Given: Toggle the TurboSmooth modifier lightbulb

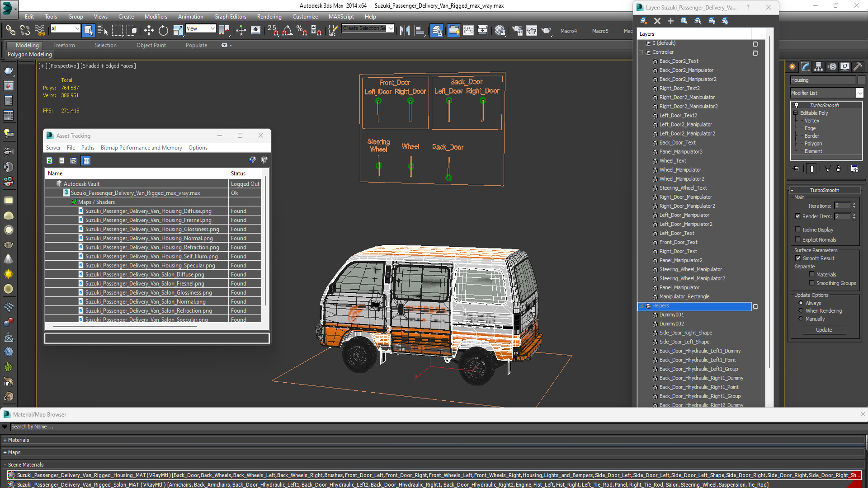Looking at the screenshot, I should (797, 105).
